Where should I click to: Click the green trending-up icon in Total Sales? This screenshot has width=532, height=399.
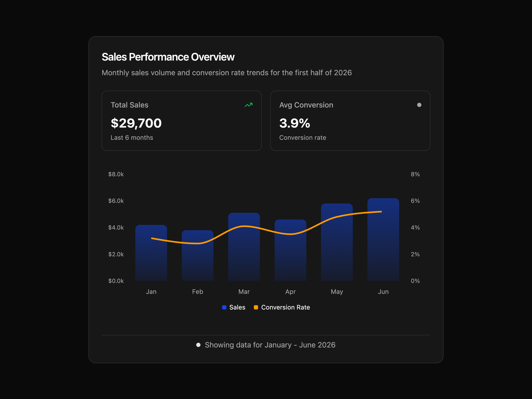pos(248,105)
